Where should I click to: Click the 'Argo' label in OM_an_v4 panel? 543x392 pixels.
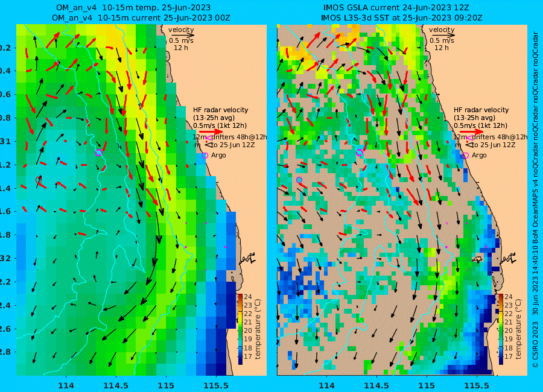pyautogui.click(x=218, y=155)
